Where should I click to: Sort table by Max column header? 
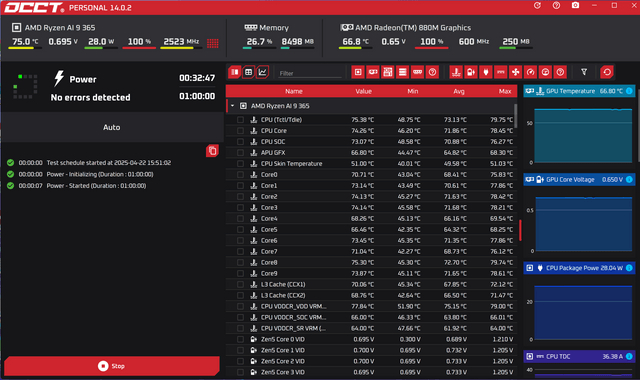504,91
